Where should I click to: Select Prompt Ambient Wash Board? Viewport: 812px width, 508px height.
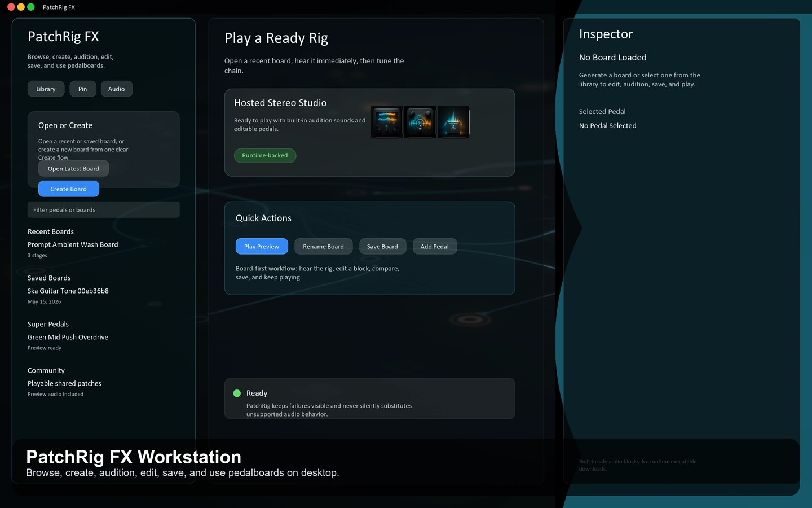tap(73, 245)
